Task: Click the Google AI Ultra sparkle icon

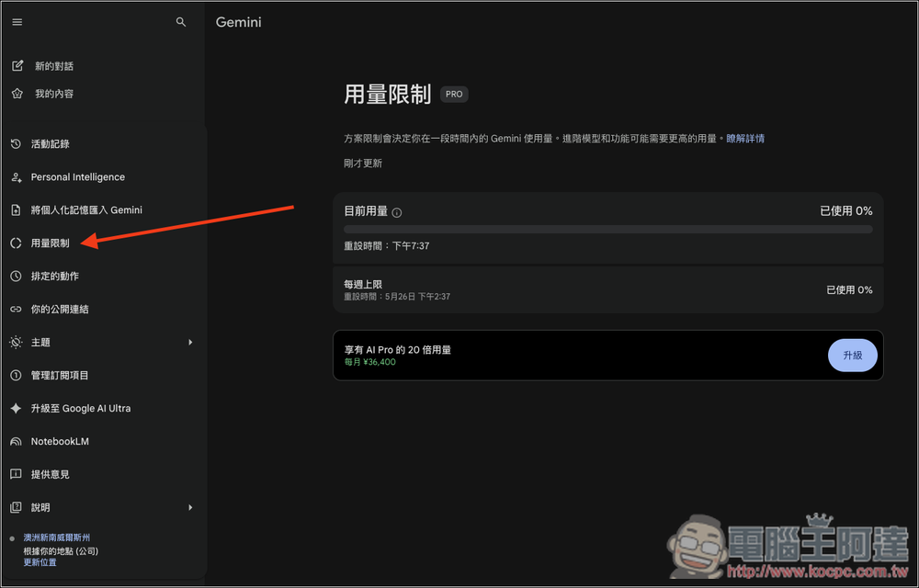Action: pos(16,408)
